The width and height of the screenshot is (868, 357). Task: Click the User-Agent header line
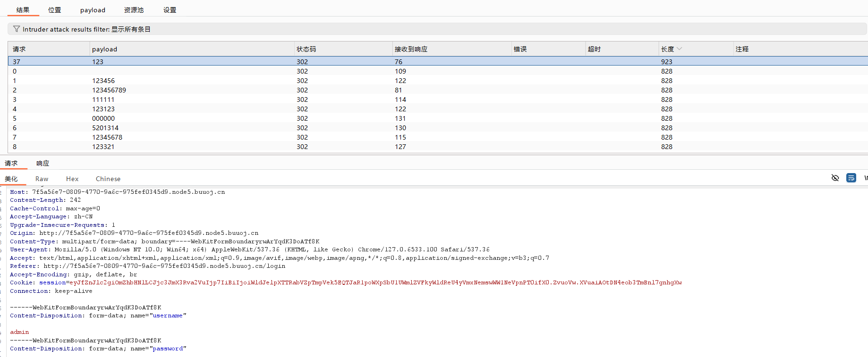[x=249, y=249]
